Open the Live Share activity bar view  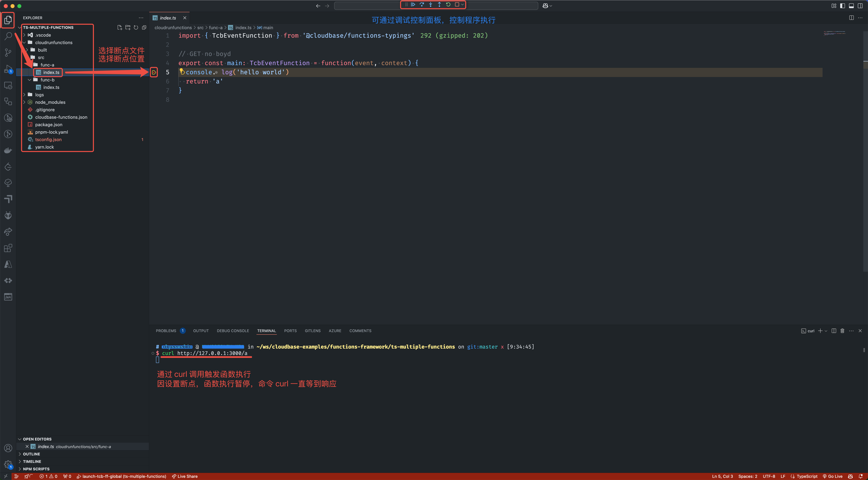pos(8,232)
